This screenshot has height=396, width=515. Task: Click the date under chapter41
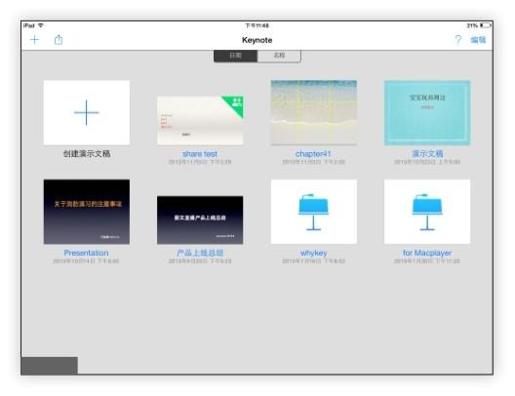click(313, 162)
